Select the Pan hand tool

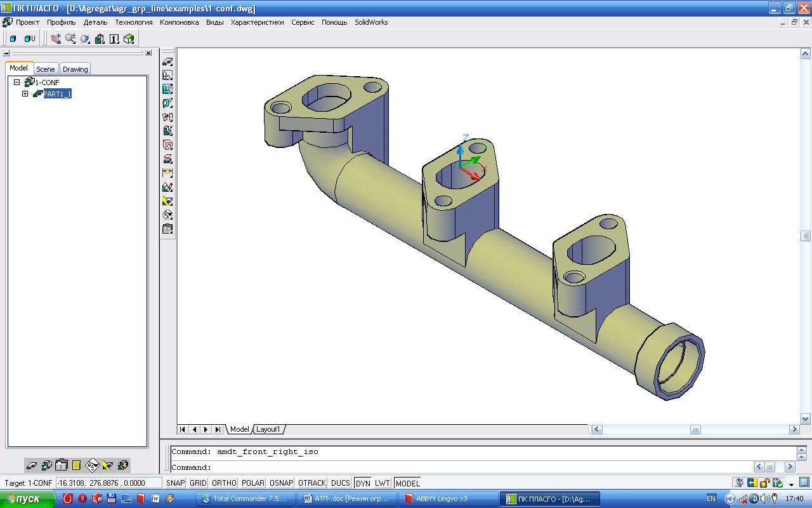[56, 39]
